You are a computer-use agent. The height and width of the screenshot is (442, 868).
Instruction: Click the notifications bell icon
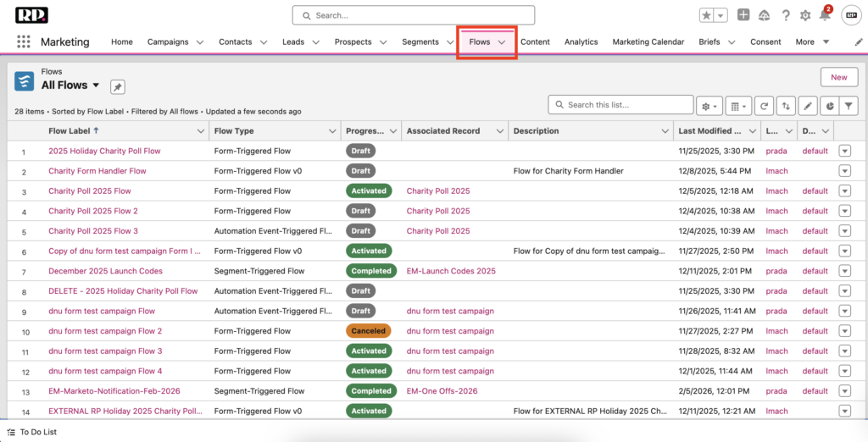coord(824,16)
